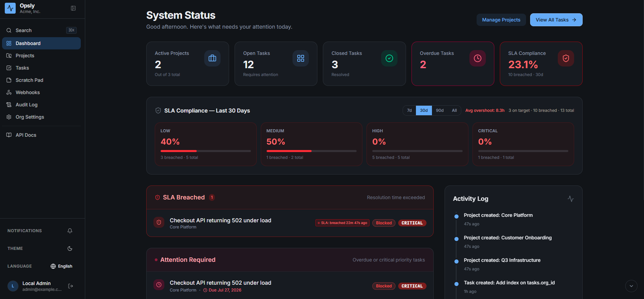Screen dimensions: 644x299
Task: Click the SLA Breached count badge 1
Action: 212,197
